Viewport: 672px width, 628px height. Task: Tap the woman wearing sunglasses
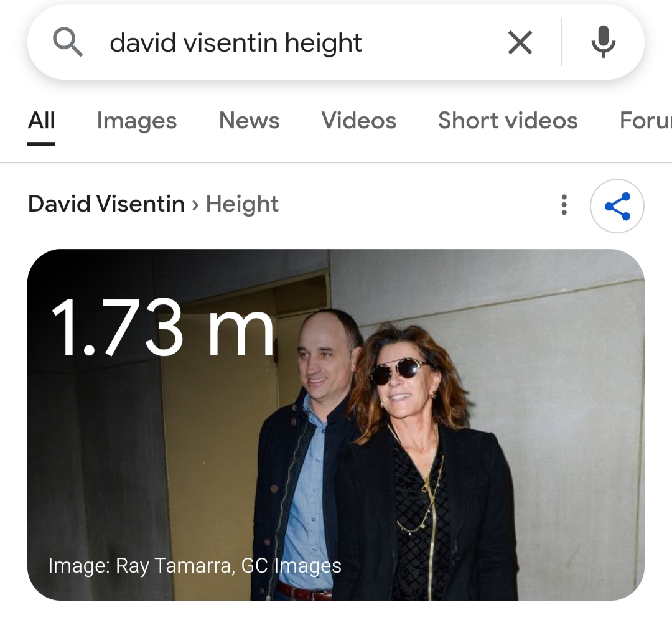(424, 463)
